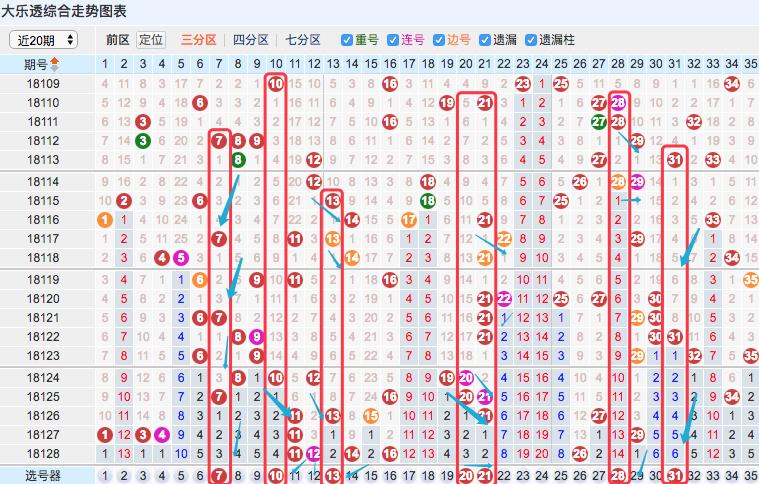Click orange ball 15 in row 18126

[x=371, y=416]
